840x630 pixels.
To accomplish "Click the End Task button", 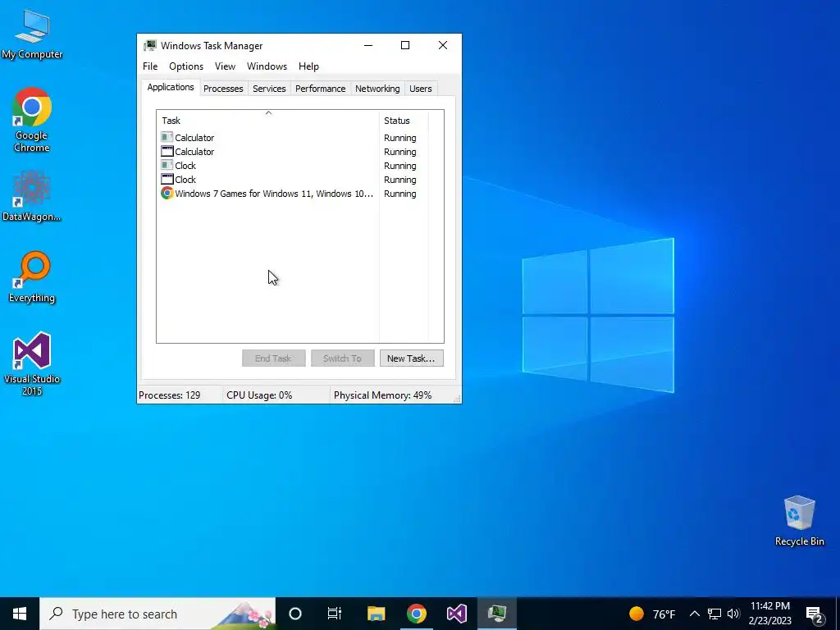I will click(274, 358).
